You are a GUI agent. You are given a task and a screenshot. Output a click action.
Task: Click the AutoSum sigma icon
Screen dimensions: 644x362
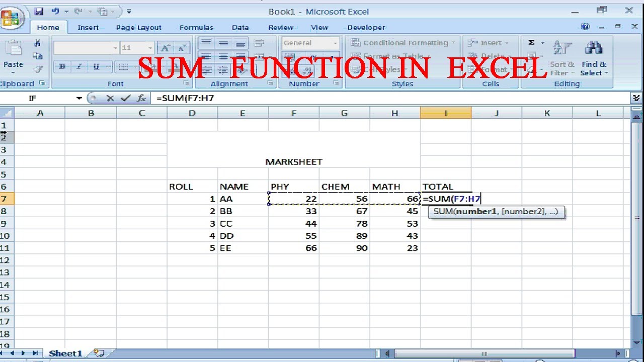click(x=531, y=43)
